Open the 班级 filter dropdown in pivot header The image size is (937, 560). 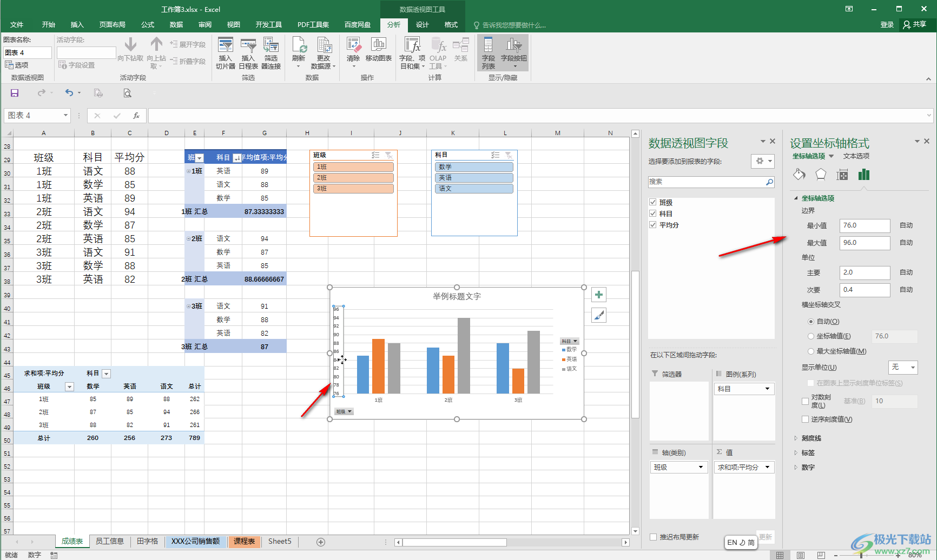point(200,158)
